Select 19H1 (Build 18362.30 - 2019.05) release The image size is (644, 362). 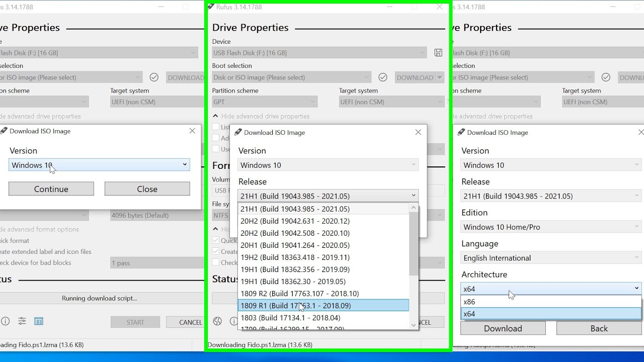coord(324,281)
